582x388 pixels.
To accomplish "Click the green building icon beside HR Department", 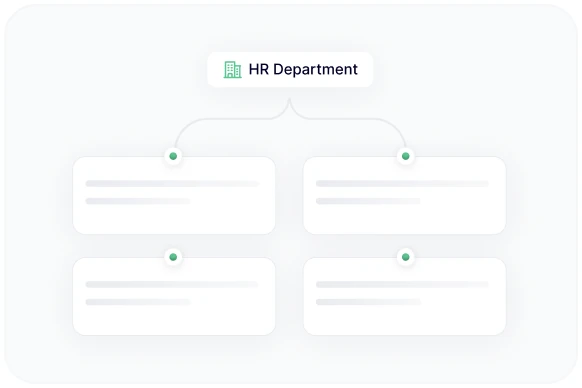I will [x=232, y=69].
